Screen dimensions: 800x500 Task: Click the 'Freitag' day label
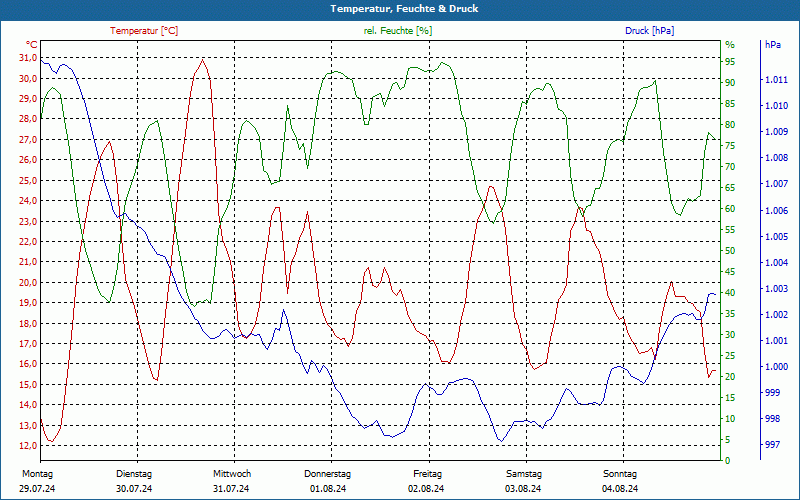click(x=428, y=474)
